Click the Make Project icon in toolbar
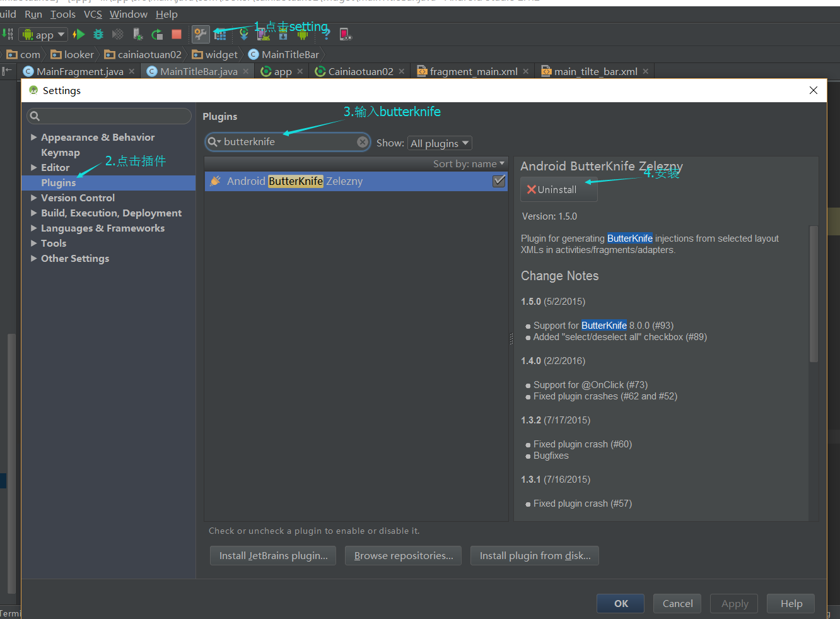The width and height of the screenshot is (840, 619). pyautogui.click(x=7, y=34)
